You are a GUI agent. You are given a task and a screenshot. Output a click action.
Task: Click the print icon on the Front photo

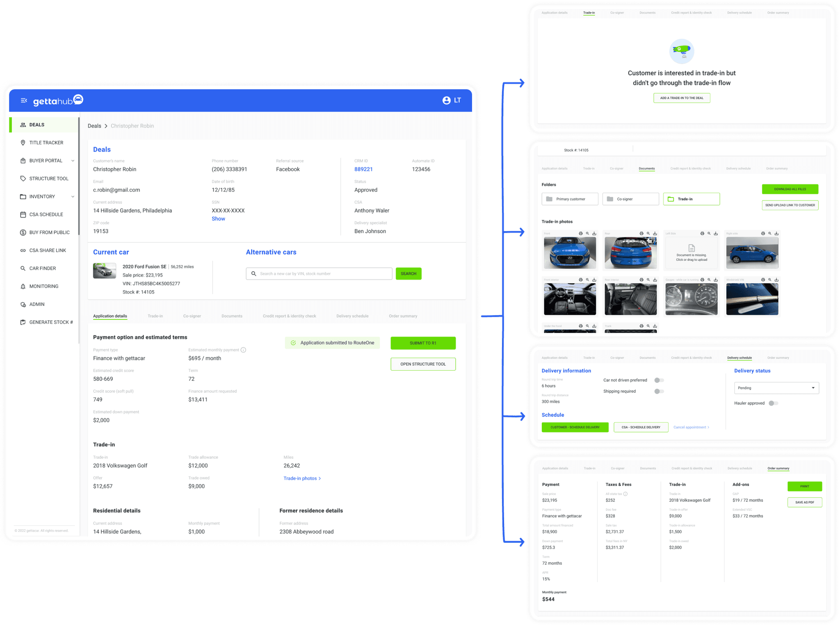tap(580, 233)
